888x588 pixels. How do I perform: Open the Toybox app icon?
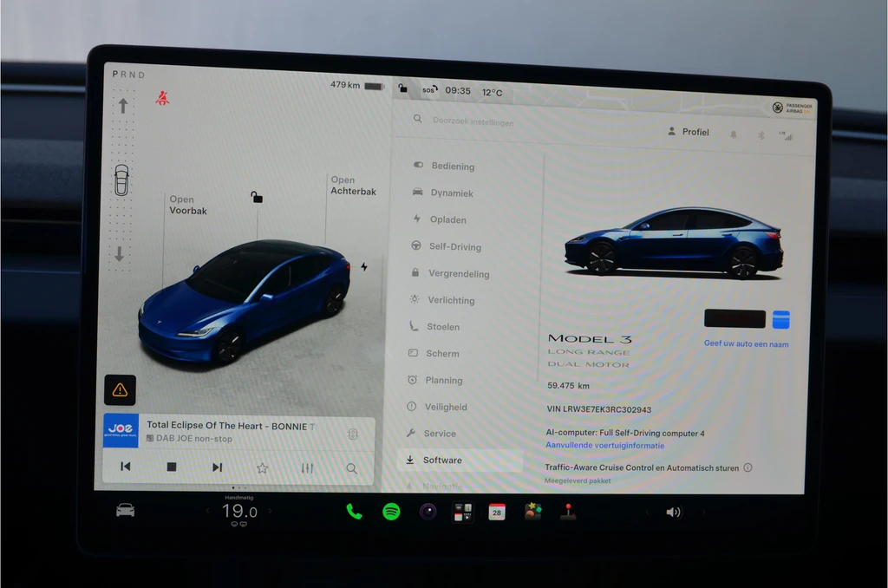[532, 512]
